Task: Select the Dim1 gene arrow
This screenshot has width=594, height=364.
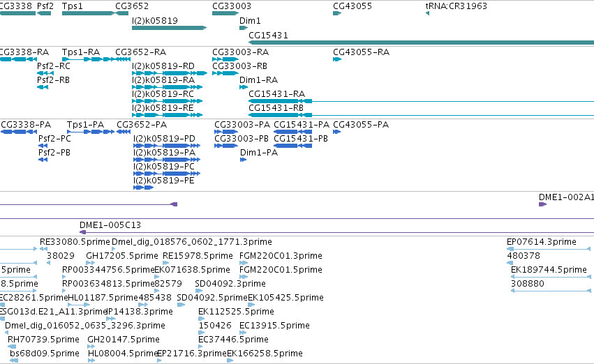Action: (x=243, y=28)
